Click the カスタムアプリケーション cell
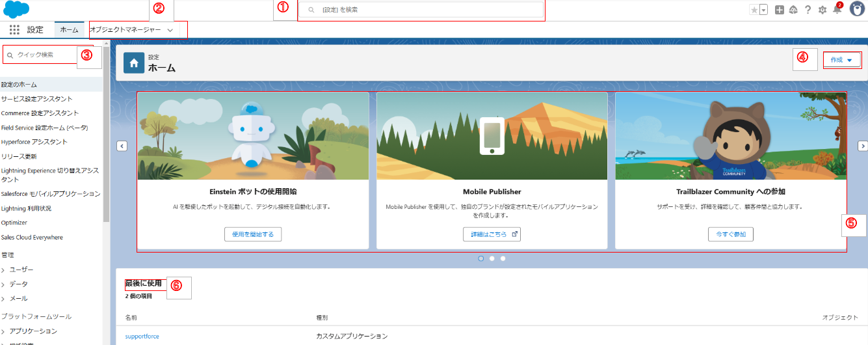The height and width of the screenshot is (345, 868). click(x=352, y=337)
